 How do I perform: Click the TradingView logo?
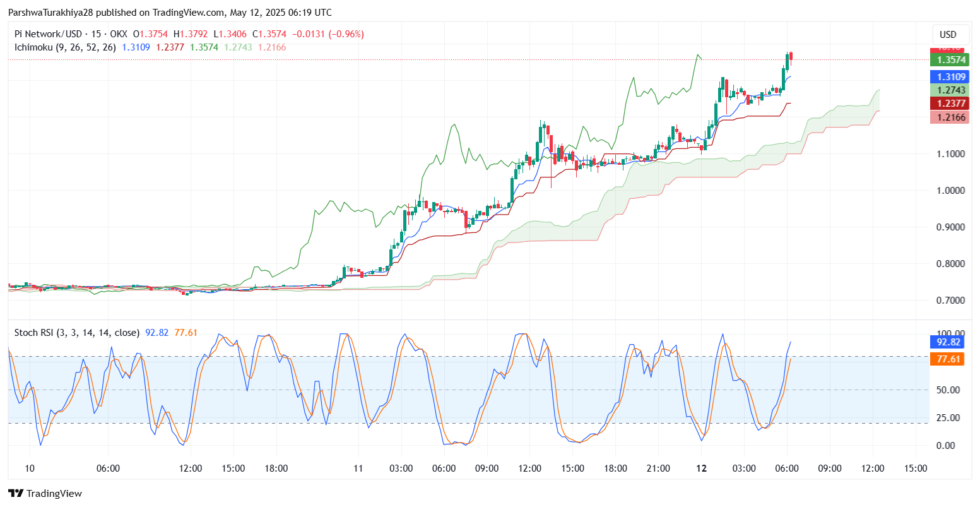(x=16, y=493)
